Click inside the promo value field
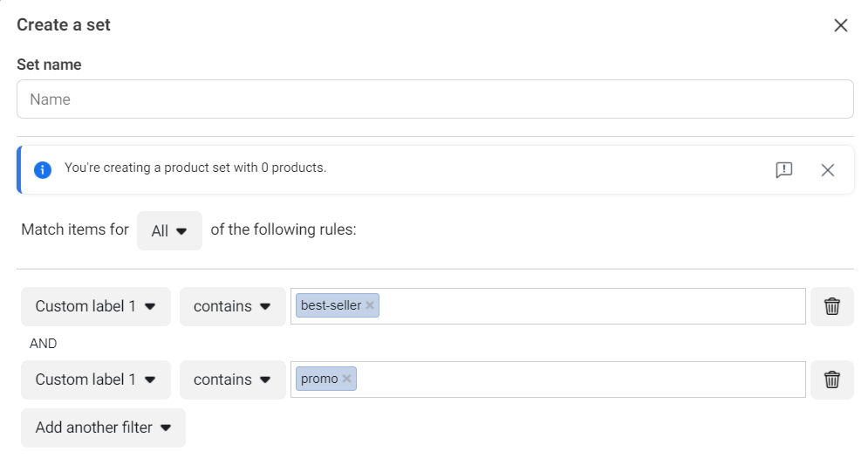 tap(580, 379)
